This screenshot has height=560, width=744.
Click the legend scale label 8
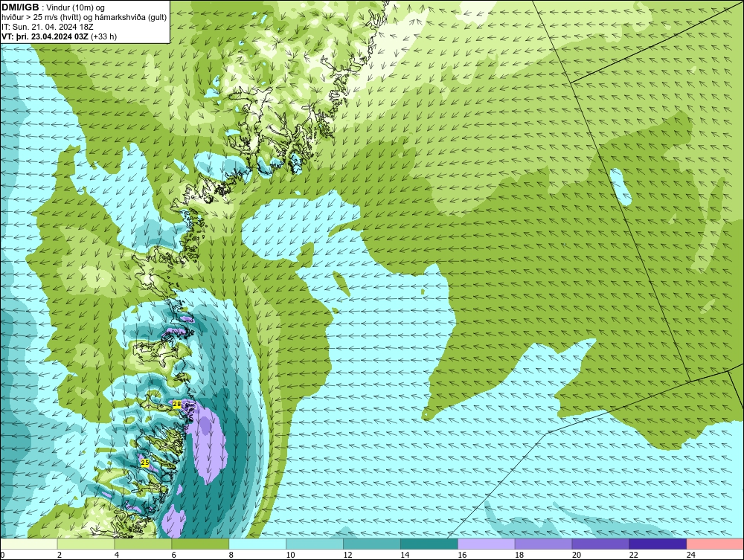231,555
